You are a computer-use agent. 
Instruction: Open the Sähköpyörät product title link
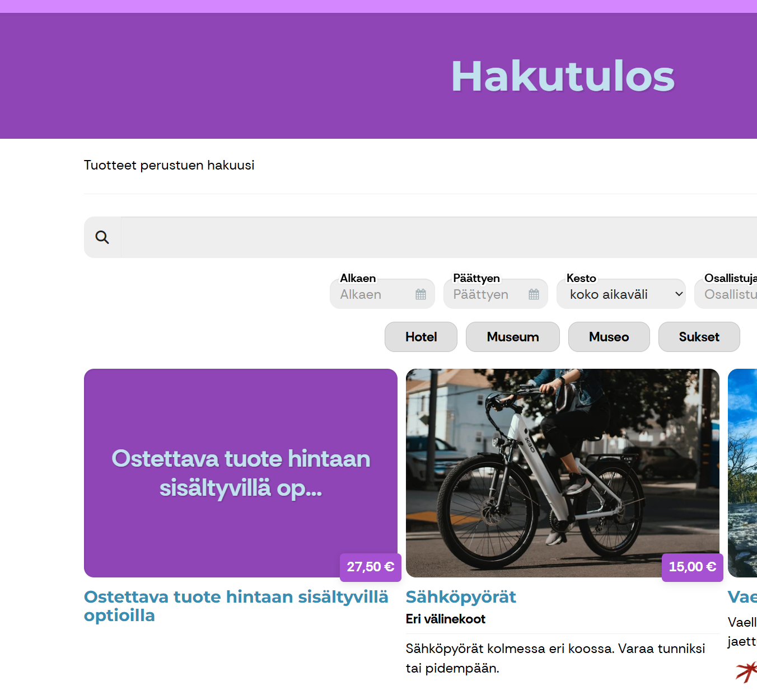pos(461,597)
